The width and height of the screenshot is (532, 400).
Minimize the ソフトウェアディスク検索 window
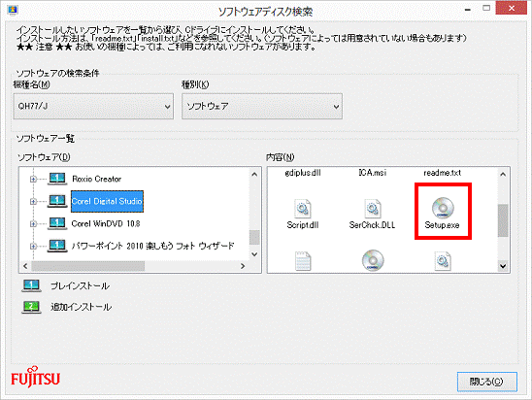(x=468, y=9)
